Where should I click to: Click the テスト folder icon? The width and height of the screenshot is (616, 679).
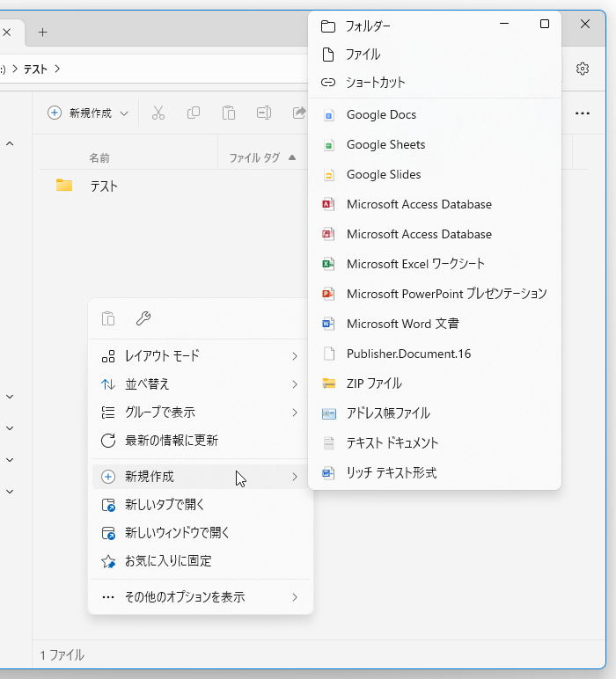tap(64, 186)
